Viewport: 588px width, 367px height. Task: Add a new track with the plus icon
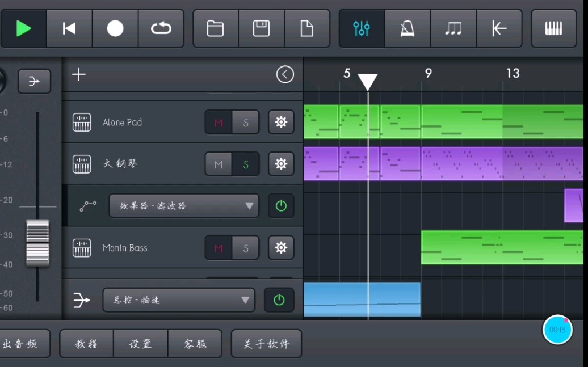pyautogui.click(x=79, y=74)
